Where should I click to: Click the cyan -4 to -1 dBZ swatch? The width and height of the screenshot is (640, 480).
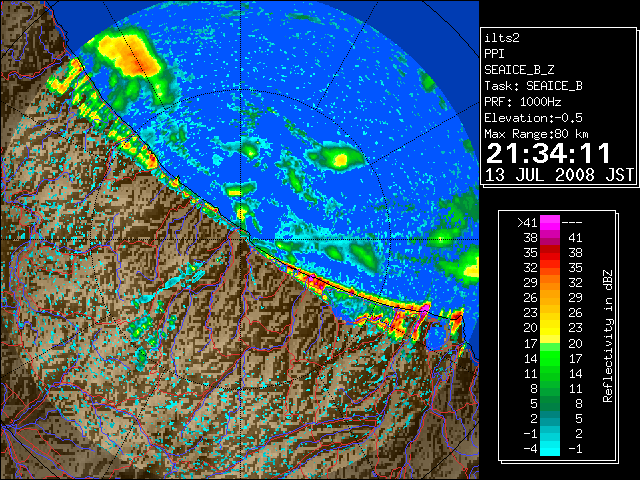[x=550, y=449]
